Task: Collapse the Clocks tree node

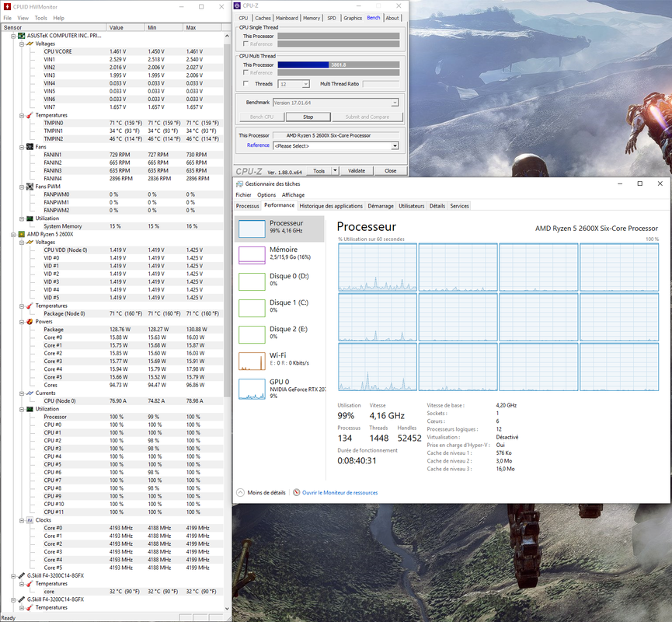Action: (x=22, y=520)
